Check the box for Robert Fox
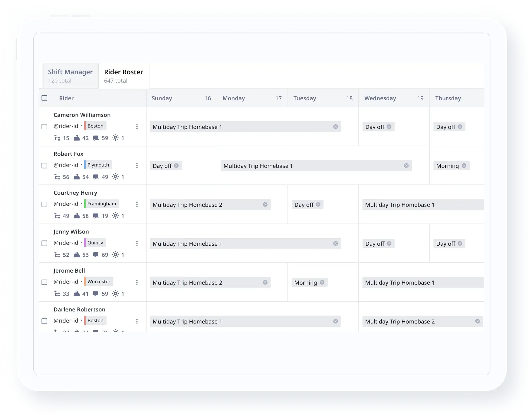Viewport: 532px width, 418px height. pyautogui.click(x=44, y=165)
